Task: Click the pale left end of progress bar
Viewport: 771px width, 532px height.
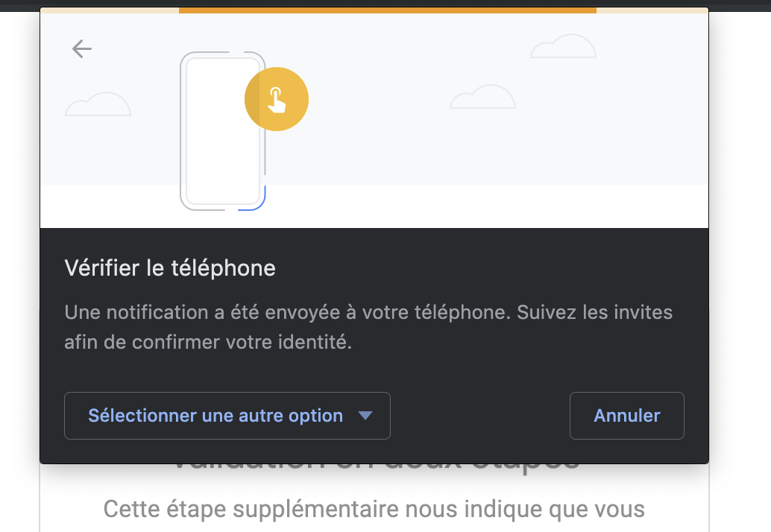Action: pos(110,10)
